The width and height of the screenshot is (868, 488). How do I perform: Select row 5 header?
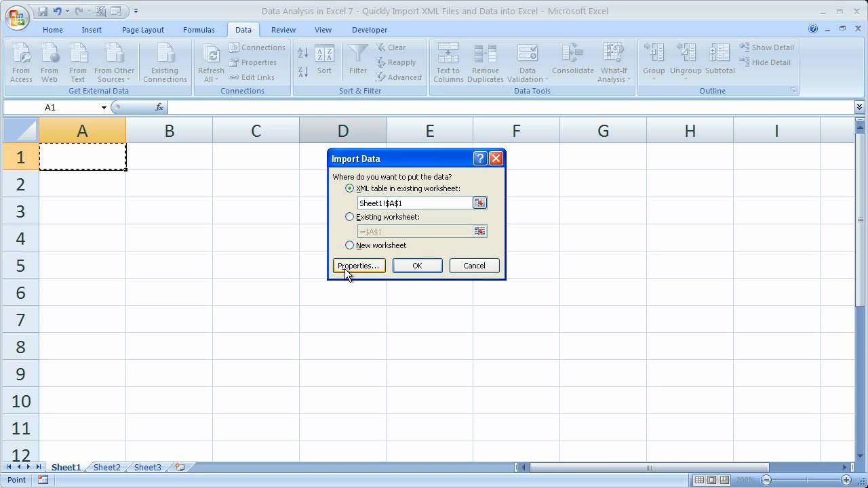20,265
